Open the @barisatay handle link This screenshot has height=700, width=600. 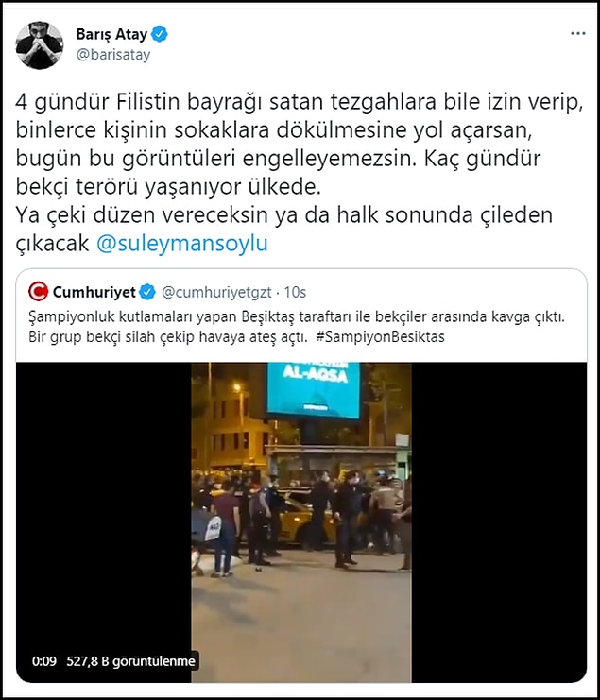pyautogui.click(x=113, y=55)
